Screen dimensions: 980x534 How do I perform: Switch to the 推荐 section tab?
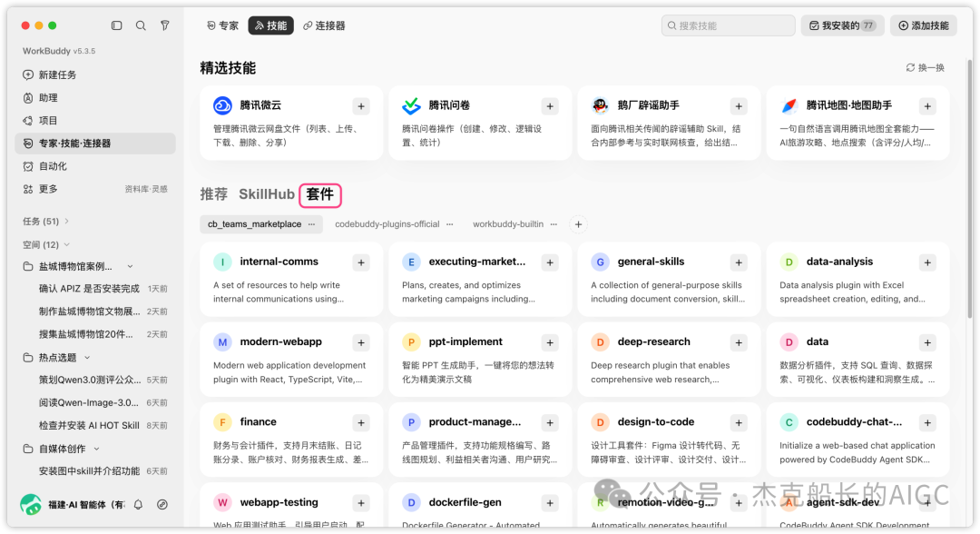click(x=214, y=194)
